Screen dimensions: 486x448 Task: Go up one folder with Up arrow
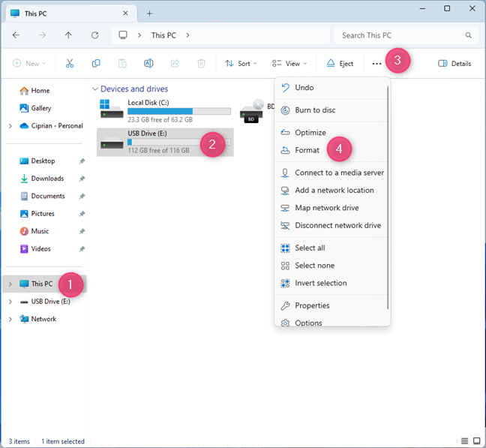pyautogui.click(x=68, y=35)
